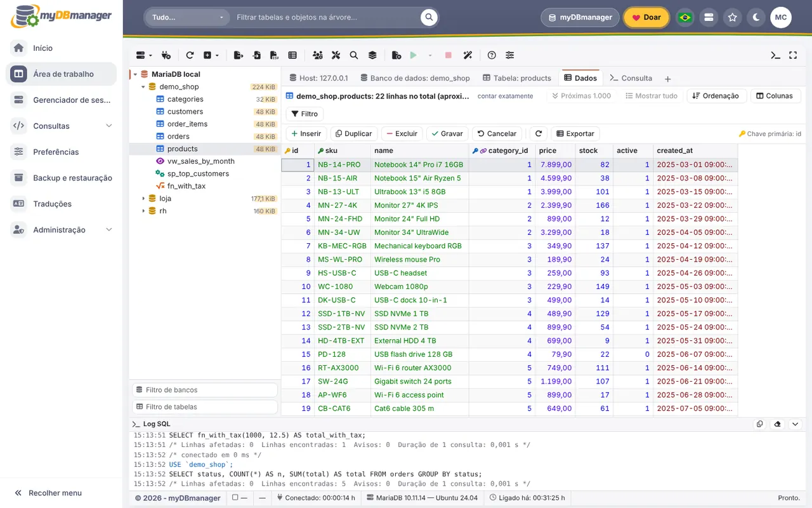Click the Inserir button
The height and width of the screenshot is (508, 812).
click(x=306, y=134)
